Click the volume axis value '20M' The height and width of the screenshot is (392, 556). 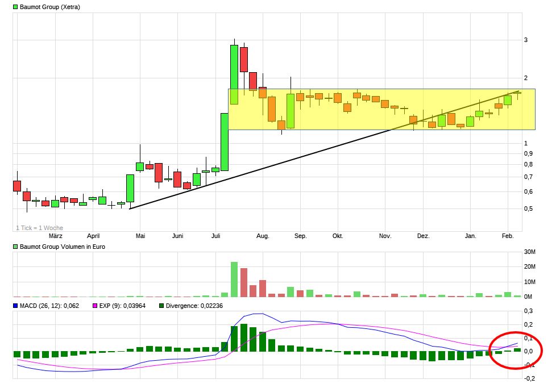pyautogui.click(x=530, y=267)
